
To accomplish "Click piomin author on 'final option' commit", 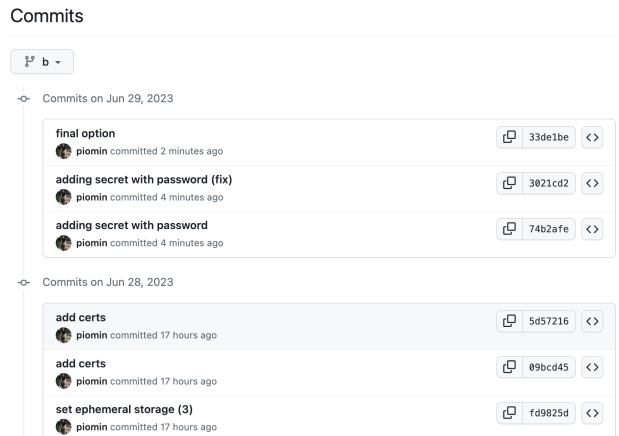I will [93, 151].
